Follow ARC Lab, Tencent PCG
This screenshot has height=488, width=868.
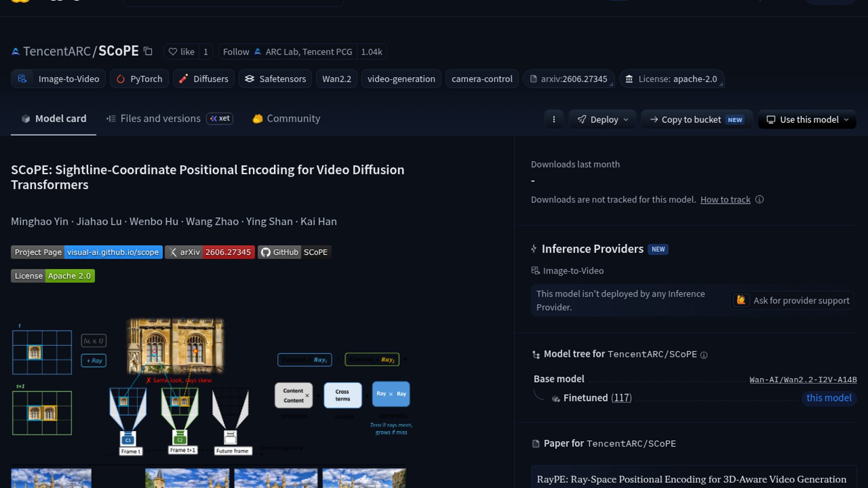click(x=288, y=52)
